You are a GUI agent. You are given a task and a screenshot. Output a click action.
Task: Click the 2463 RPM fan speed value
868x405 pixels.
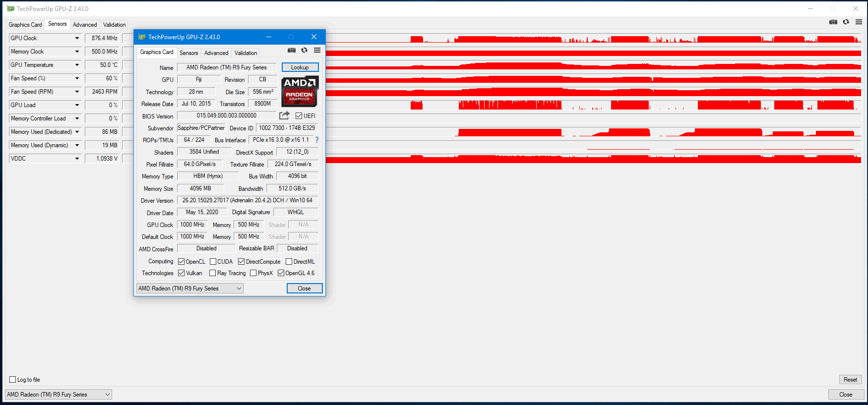pos(102,92)
